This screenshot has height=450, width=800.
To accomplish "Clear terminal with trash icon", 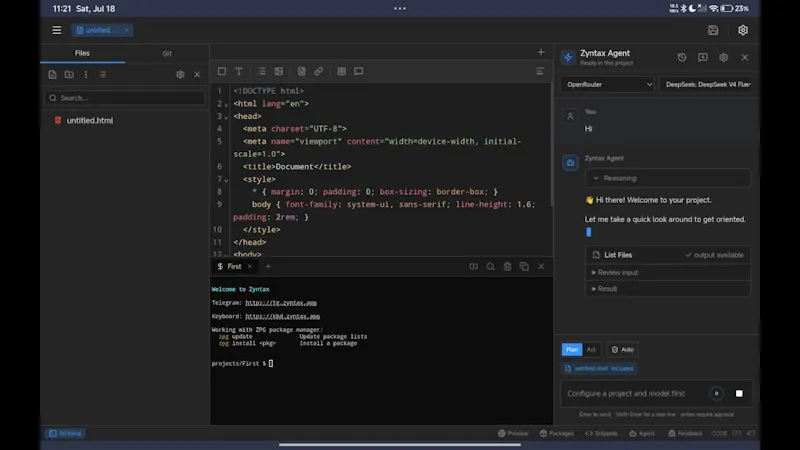I will (507, 266).
